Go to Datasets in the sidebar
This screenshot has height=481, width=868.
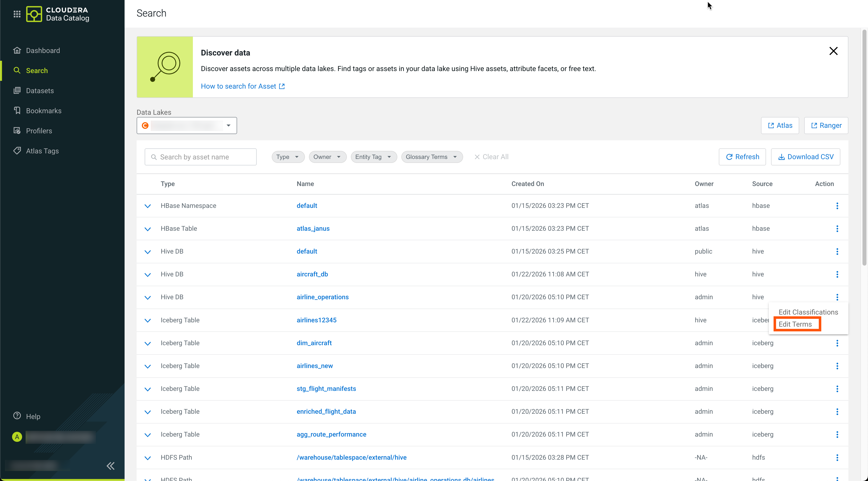[x=40, y=91]
